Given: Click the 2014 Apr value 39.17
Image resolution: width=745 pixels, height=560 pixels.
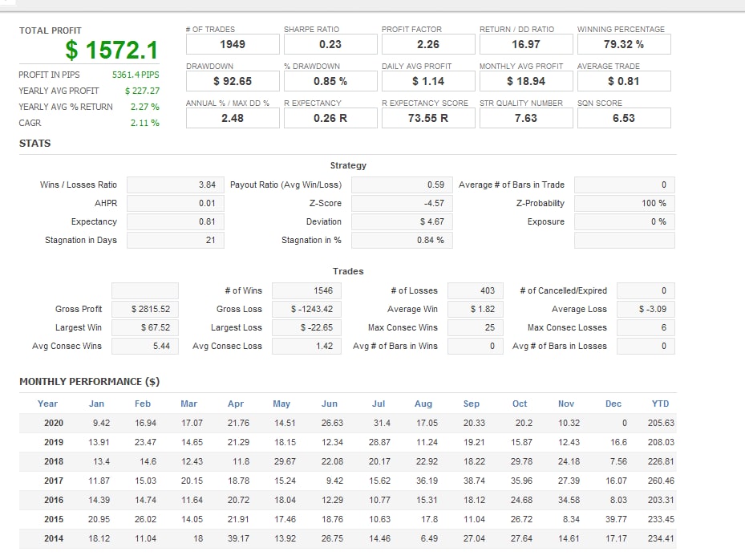Looking at the screenshot, I should coord(238,539).
